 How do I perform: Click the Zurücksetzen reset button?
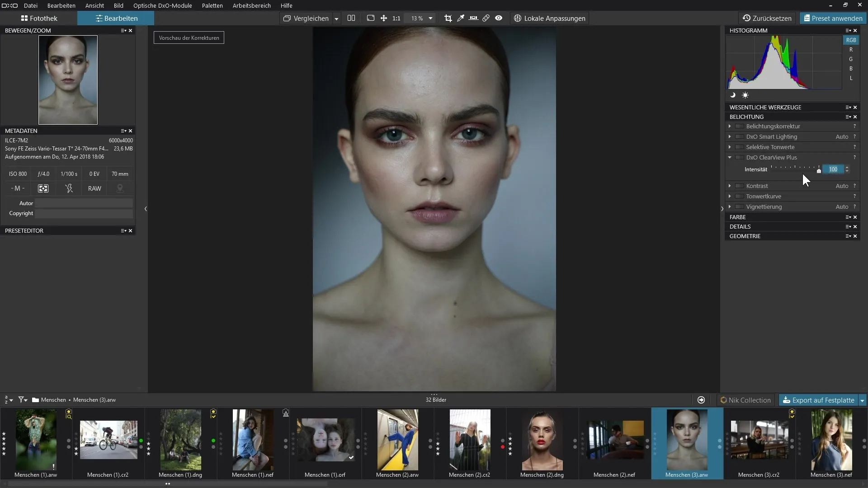pos(767,18)
